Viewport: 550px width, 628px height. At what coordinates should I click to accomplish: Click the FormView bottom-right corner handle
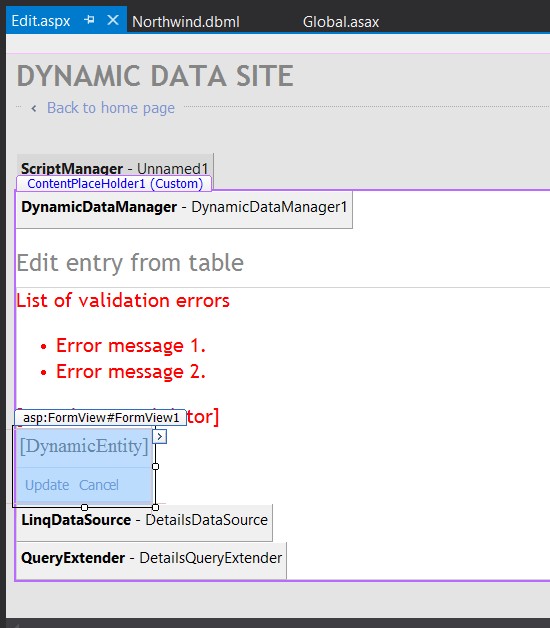coord(155,507)
